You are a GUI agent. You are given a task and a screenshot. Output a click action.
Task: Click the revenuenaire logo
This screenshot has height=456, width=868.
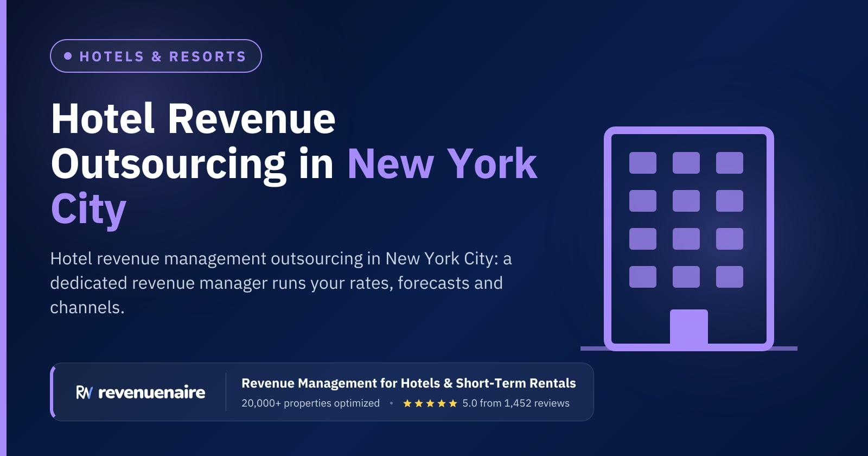[141, 392]
